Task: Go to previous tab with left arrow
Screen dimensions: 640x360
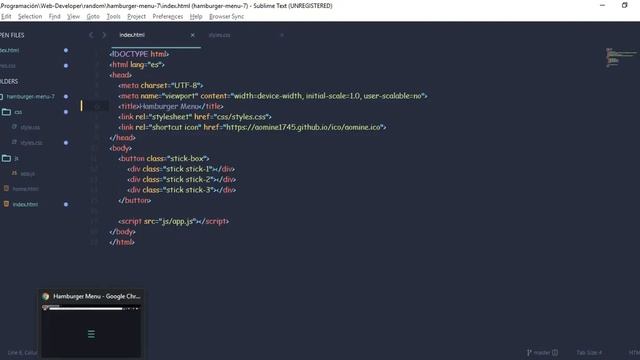Action: [91, 35]
